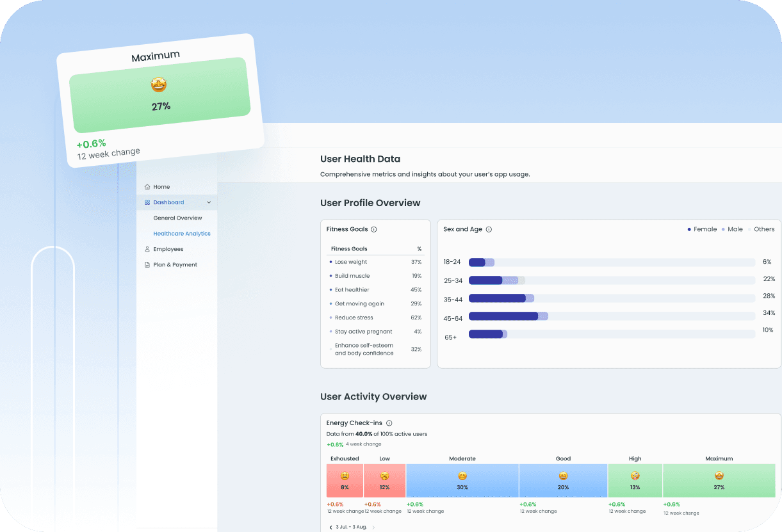This screenshot has width=782, height=532.
Task: Select the green High 13% segment
Action: (x=635, y=481)
